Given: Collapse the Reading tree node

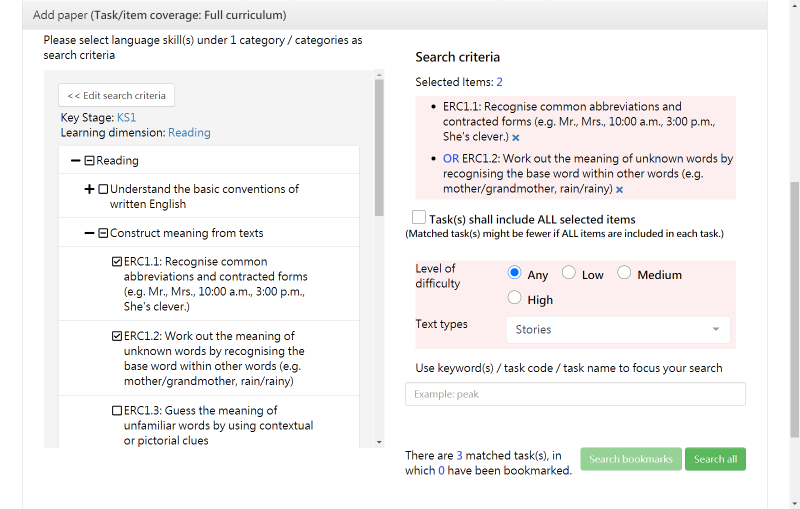Looking at the screenshot, I should pos(75,161).
